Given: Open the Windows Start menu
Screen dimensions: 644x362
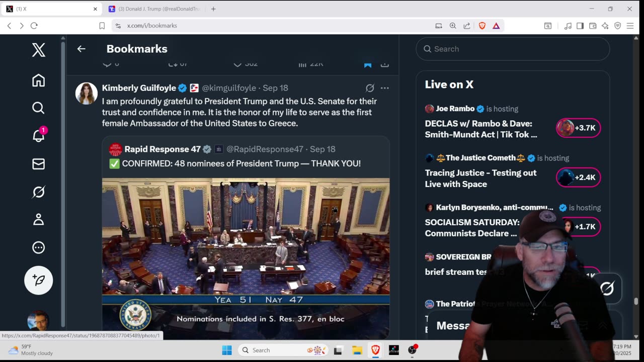Looking at the screenshot, I should [x=227, y=350].
